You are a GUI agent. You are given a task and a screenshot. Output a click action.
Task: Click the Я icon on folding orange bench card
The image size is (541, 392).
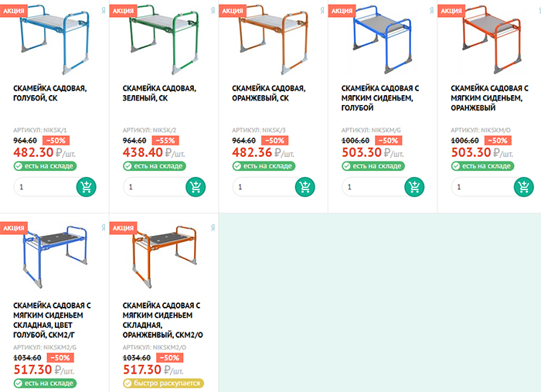click(213, 228)
